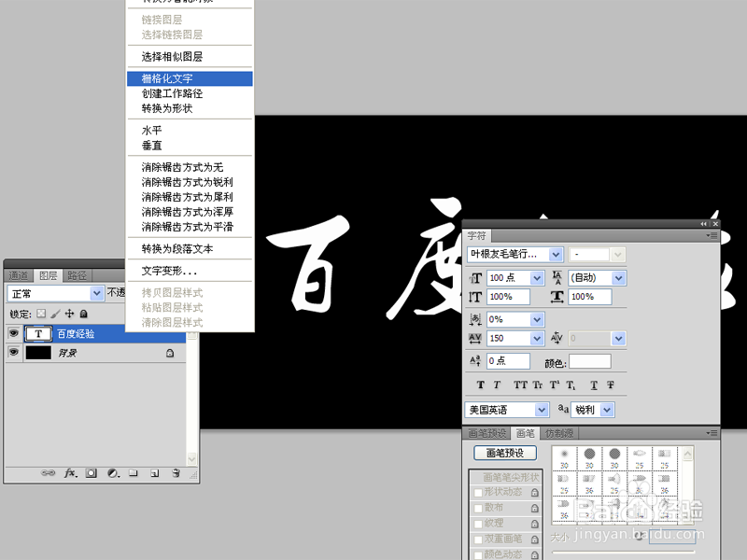Viewport: 747px width, 560px height.
Task: Create new adjustment layer icon
Action: (x=113, y=473)
